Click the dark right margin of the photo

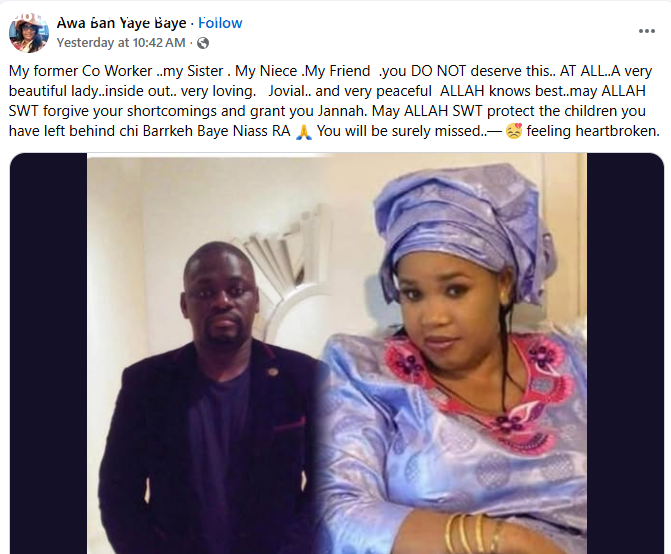625,353
